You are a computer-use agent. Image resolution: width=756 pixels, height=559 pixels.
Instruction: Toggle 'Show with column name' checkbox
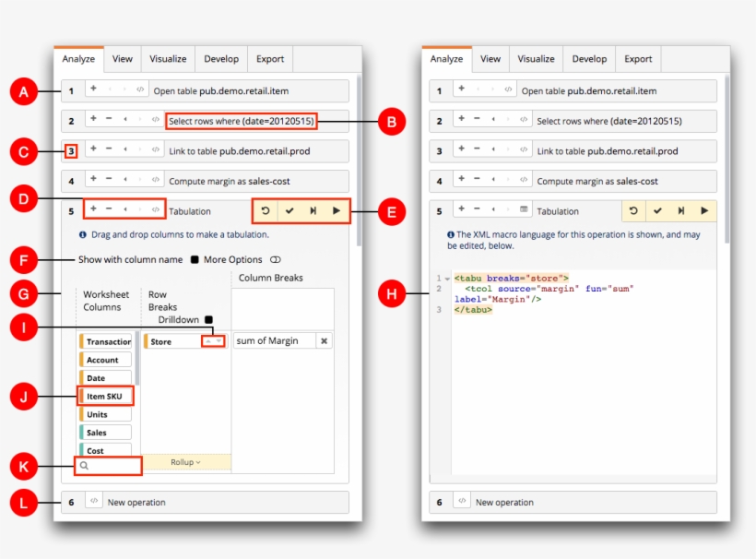click(195, 260)
